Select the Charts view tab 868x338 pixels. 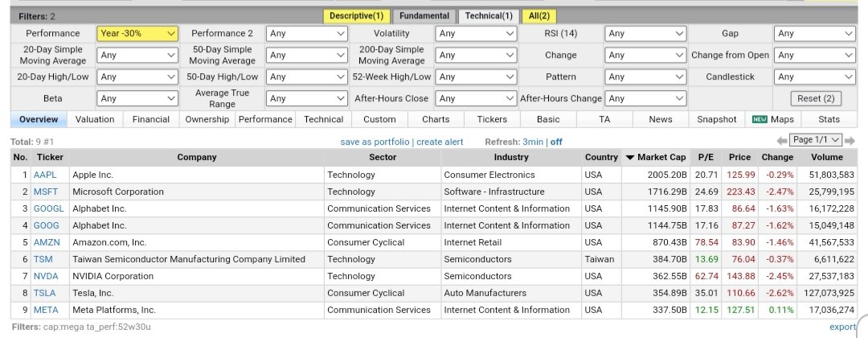(x=436, y=119)
